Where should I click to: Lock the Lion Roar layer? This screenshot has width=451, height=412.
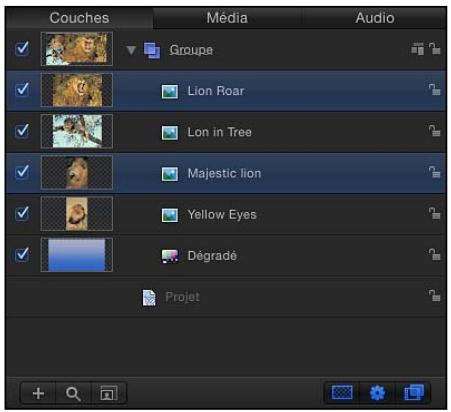tap(434, 90)
